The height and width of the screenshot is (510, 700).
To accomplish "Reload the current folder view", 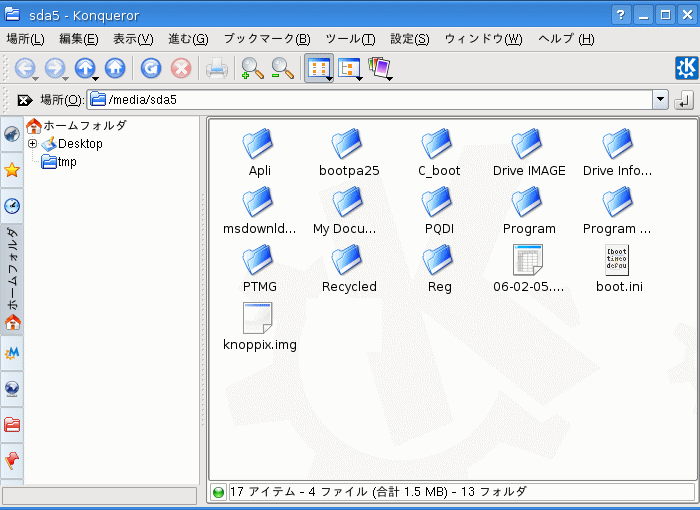I will pyautogui.click(x=150, y=68).
